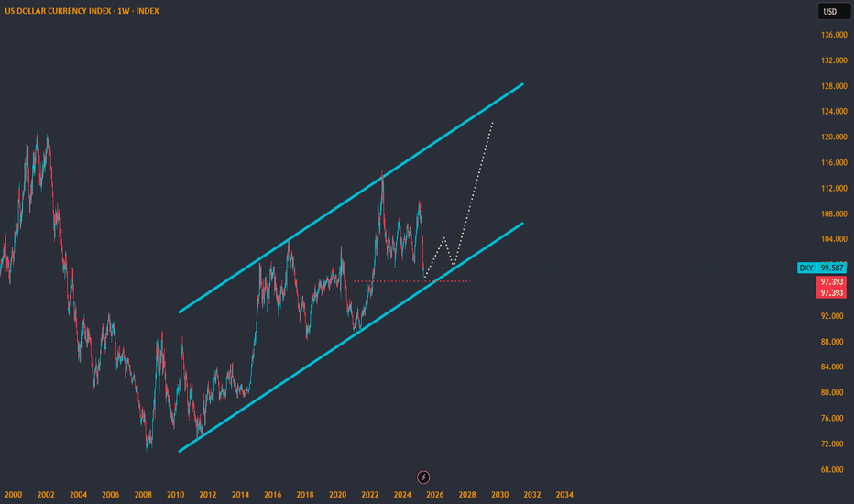Open the USD currency selector

click(x=834, y=11)
